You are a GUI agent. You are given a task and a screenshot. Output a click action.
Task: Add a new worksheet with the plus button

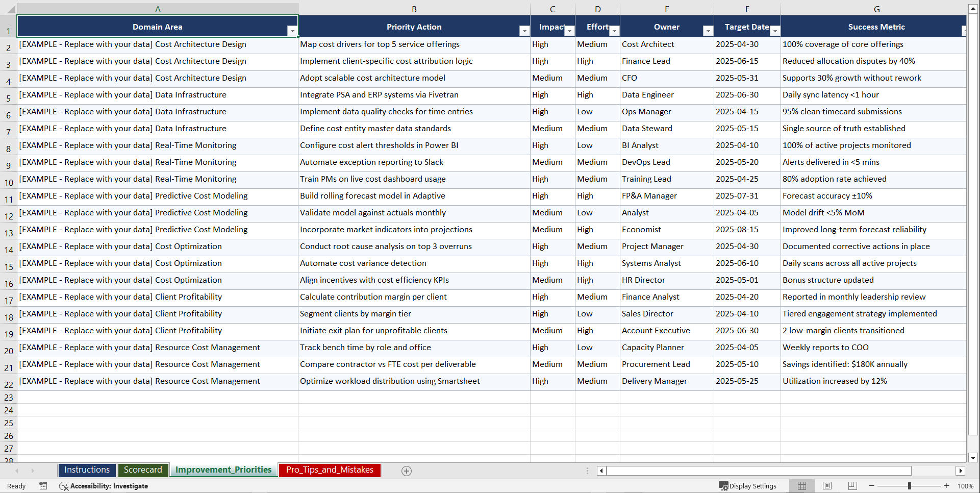click(x=406, y=471)
